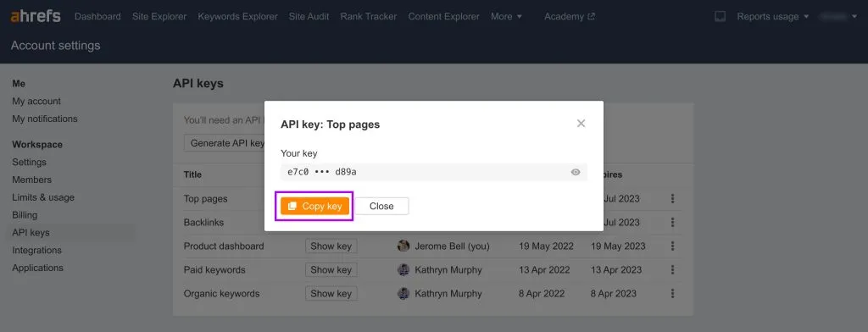Viewport: 868px width, 332px height.
Task: Click the Ahrefs logo
Action: [x=36, y=16]
